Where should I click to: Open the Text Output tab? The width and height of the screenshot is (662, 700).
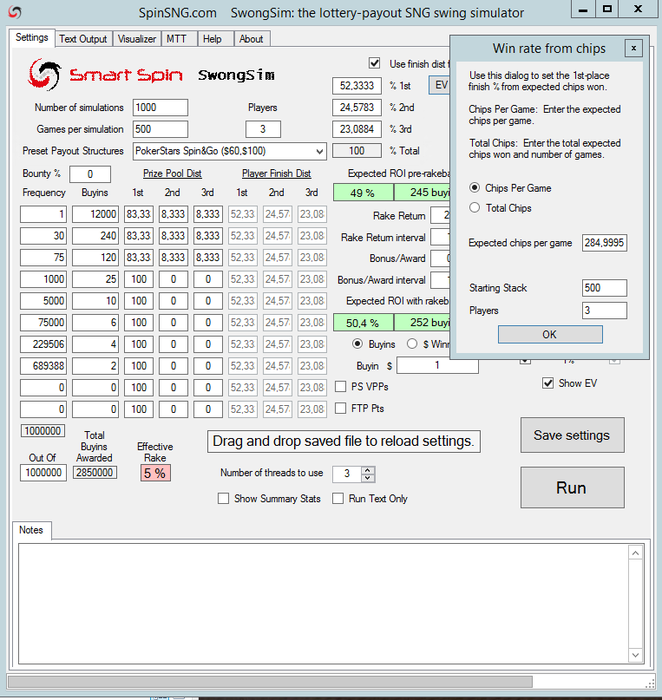click(83, 39)
